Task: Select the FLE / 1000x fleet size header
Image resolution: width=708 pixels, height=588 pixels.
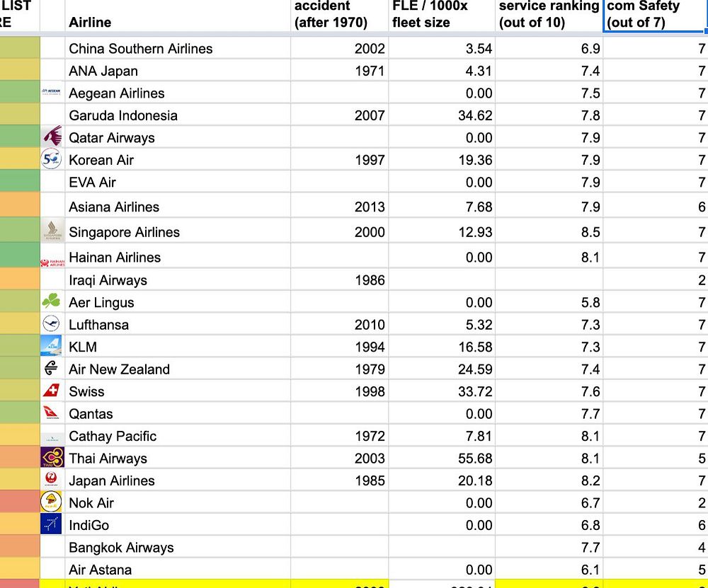Action: tap(442, 16)
